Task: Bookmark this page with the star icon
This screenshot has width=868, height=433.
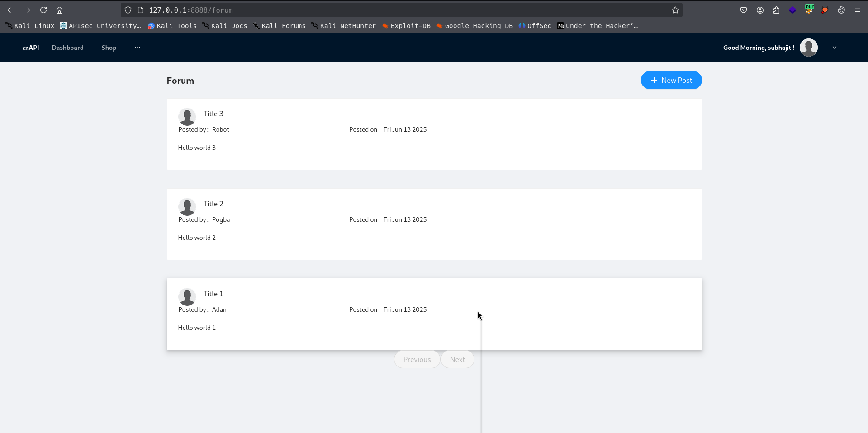Action: point(675,10)
